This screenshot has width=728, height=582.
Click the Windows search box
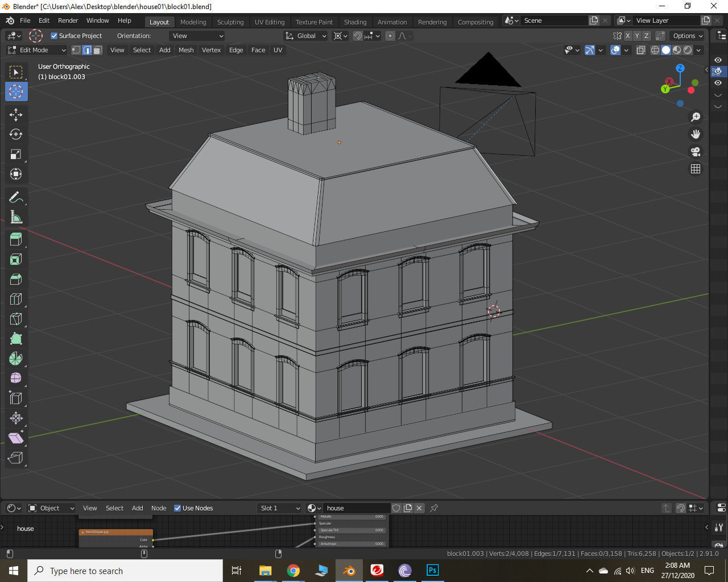[x=125, y=571]
